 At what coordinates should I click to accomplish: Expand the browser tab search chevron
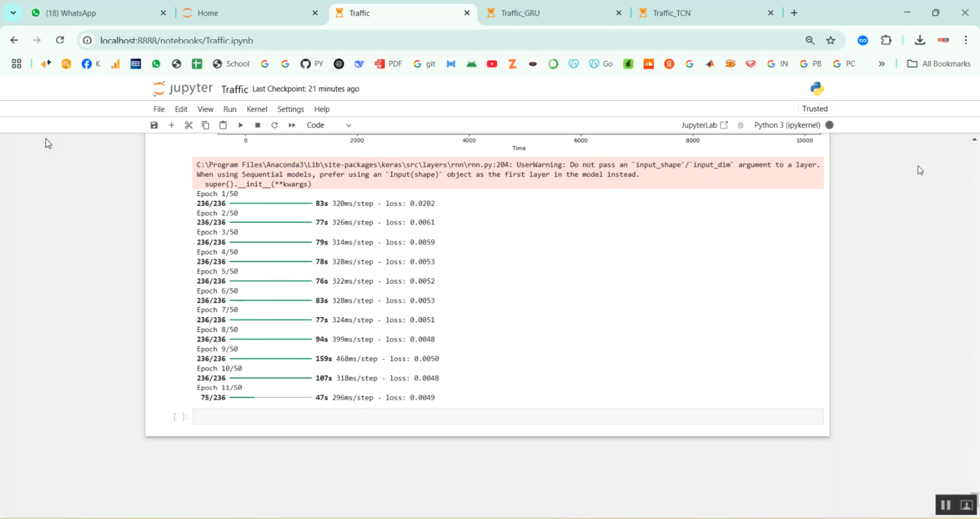13,13
